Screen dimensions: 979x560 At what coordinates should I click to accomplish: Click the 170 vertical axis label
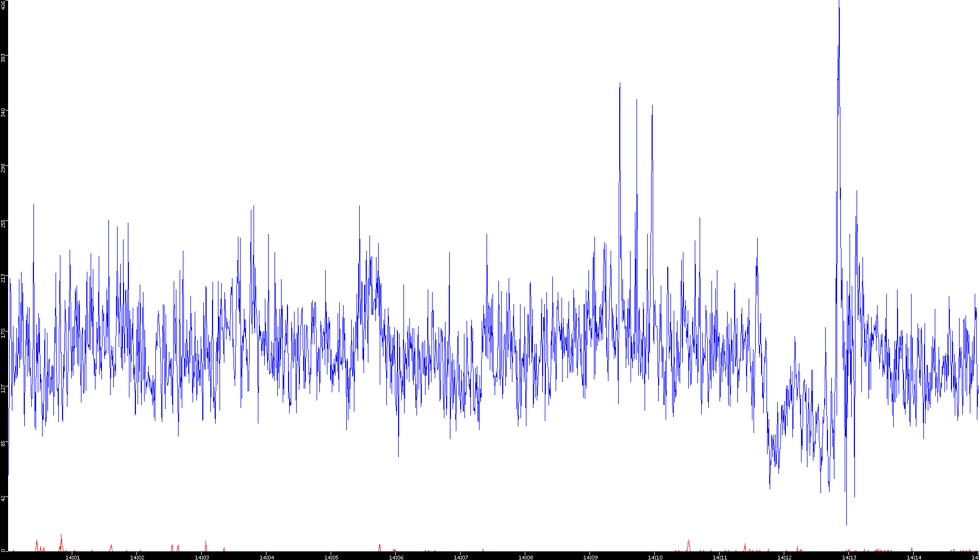point(3,333)
